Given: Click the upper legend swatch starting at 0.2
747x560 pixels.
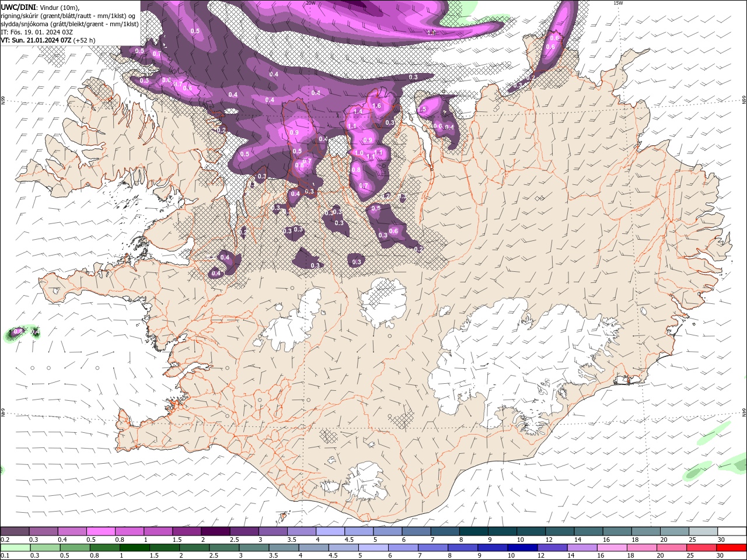Looking at the screenshot, I should pos(15,531).
